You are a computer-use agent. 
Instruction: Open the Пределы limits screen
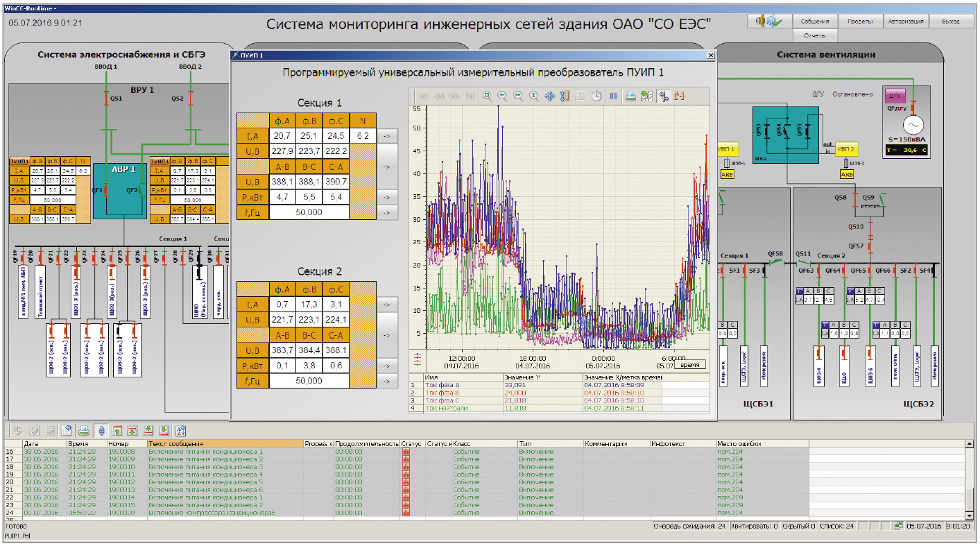click(x=860, y=21)
